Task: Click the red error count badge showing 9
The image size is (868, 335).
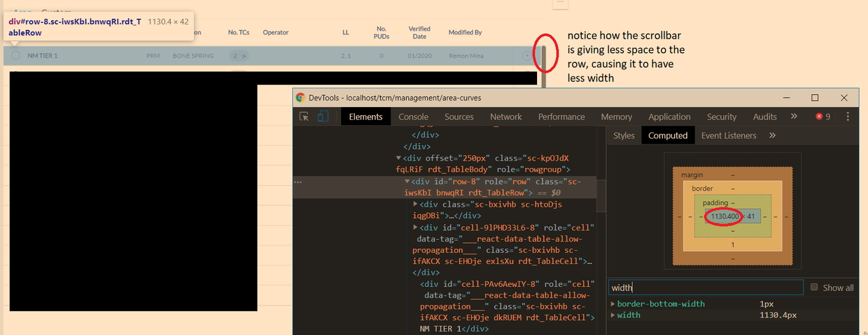Action: [823, 117]
